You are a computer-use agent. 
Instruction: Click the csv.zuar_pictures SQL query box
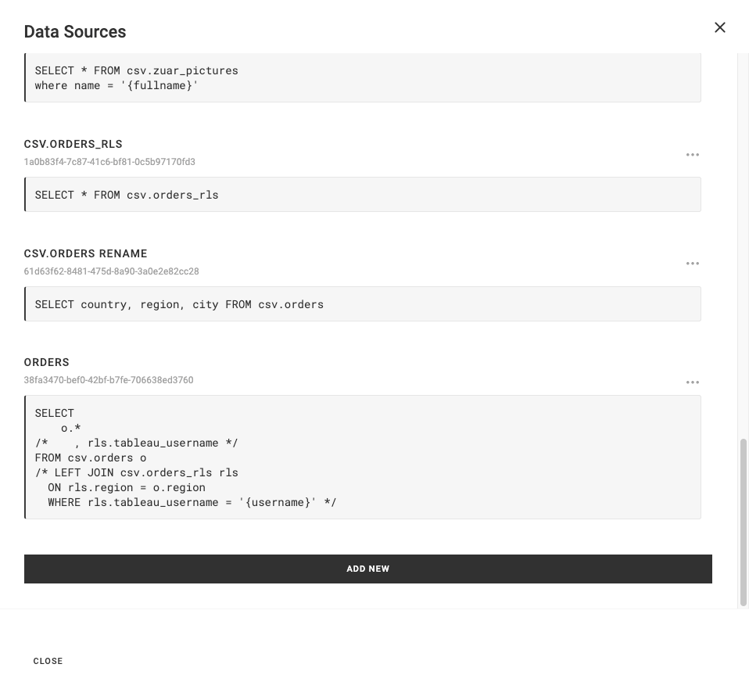[363, 77]
